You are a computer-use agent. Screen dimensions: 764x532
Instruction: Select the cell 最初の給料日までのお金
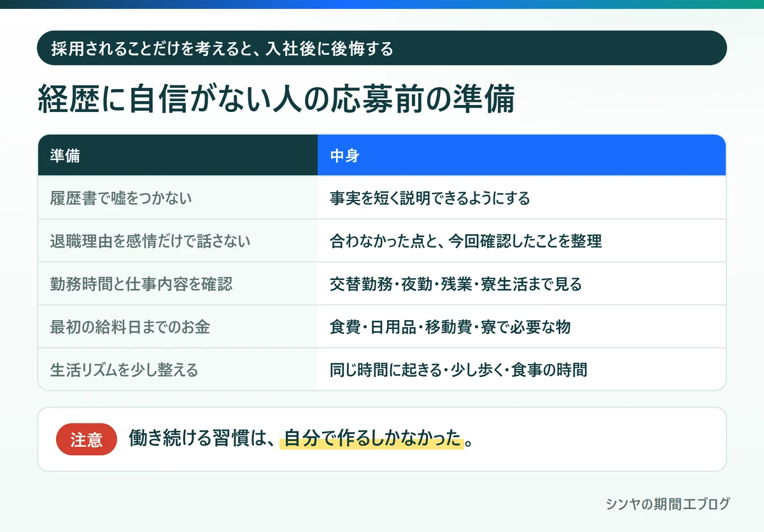[178, 326]
